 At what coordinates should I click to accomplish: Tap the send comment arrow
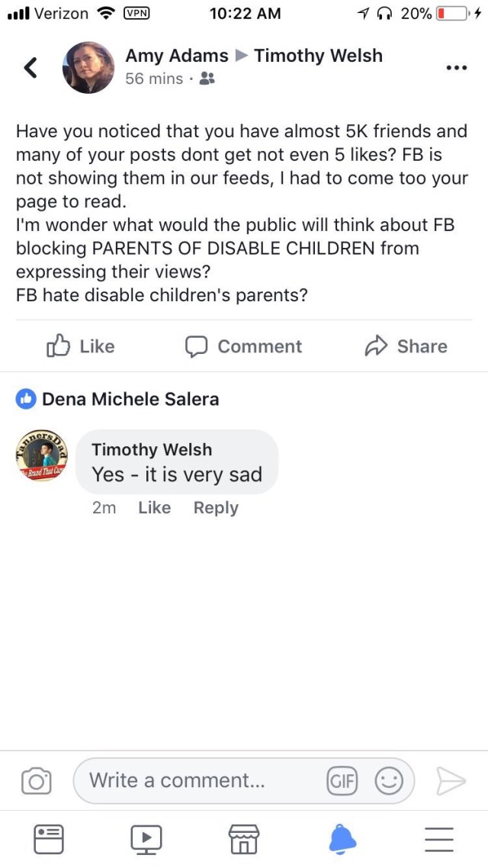click(x=451, y=781)
